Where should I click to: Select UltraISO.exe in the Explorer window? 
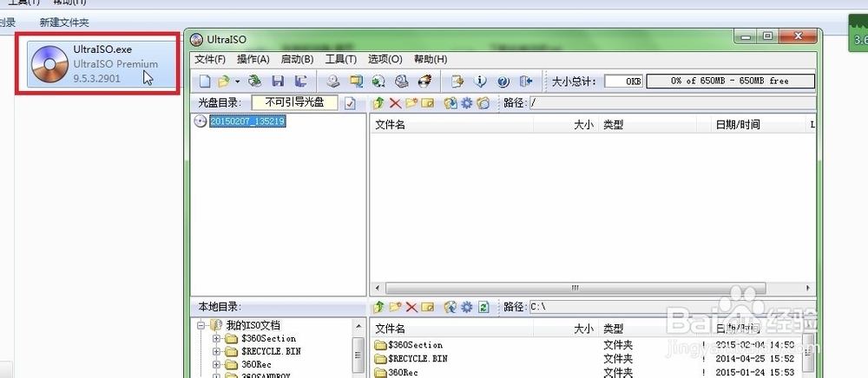[x=102, y=65]
